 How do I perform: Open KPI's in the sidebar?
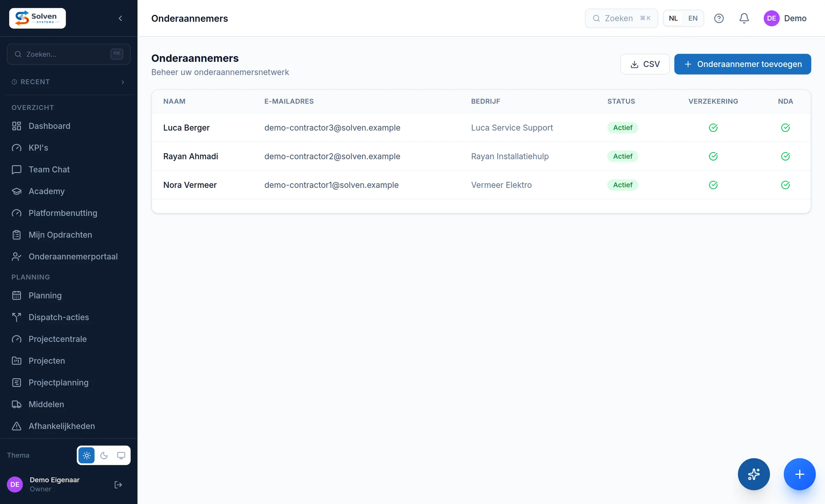tap(69, 148)
